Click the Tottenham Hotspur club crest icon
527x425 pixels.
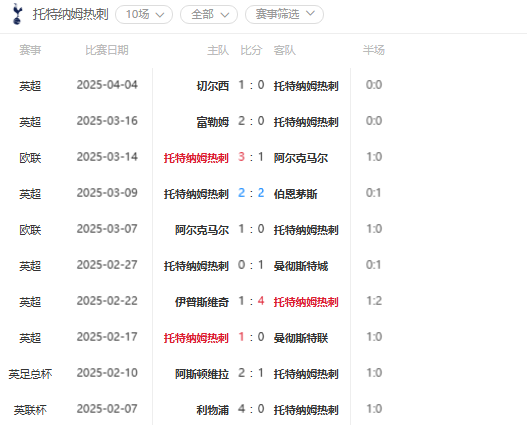click(17, 14)
